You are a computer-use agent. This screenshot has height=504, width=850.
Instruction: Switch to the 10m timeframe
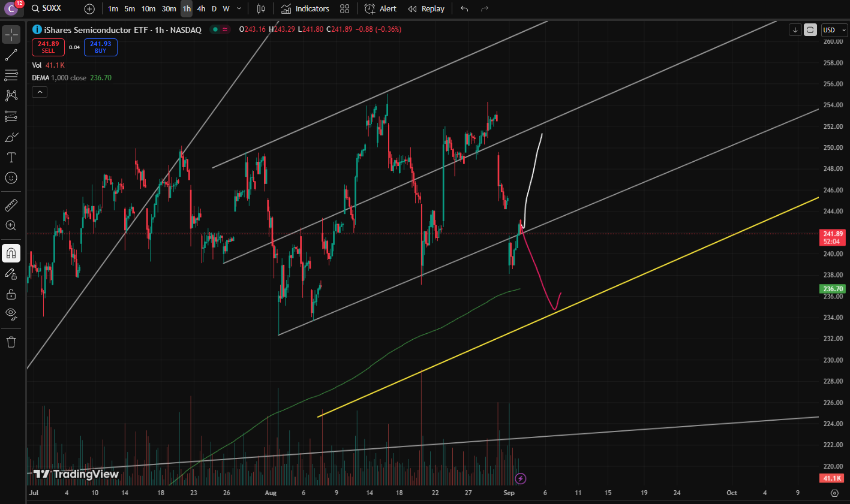(148, 9)
